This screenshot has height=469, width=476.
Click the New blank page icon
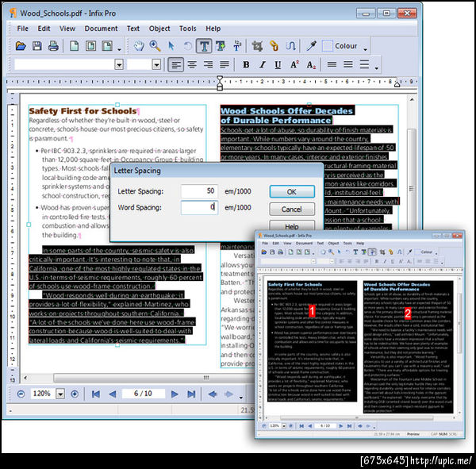75,46
